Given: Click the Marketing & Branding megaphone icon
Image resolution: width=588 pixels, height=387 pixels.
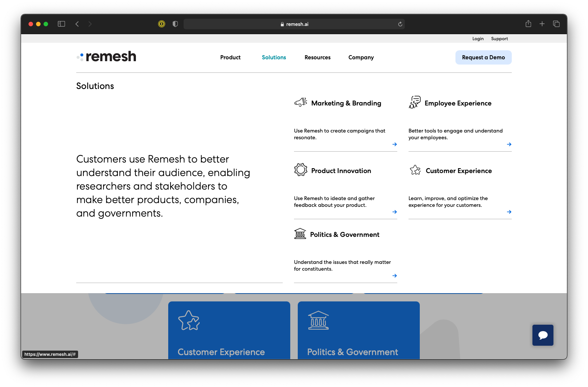Looking at the screenshot, I should point(301,102).
